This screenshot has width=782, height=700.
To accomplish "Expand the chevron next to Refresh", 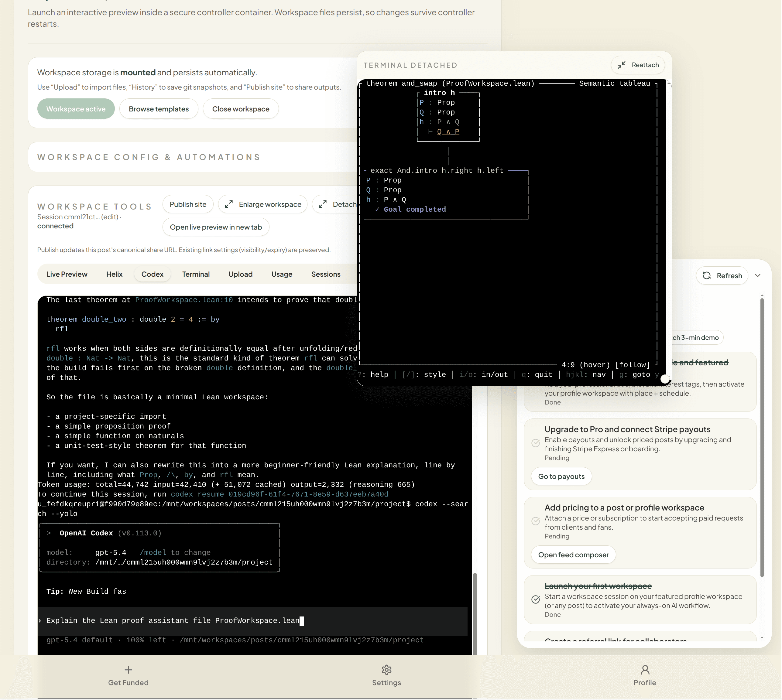I will click(758, 275).
